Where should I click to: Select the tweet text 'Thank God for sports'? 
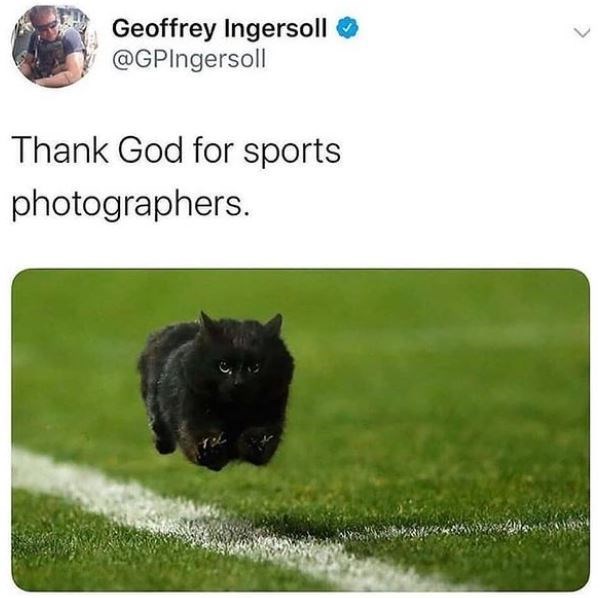tap(177, 151)
